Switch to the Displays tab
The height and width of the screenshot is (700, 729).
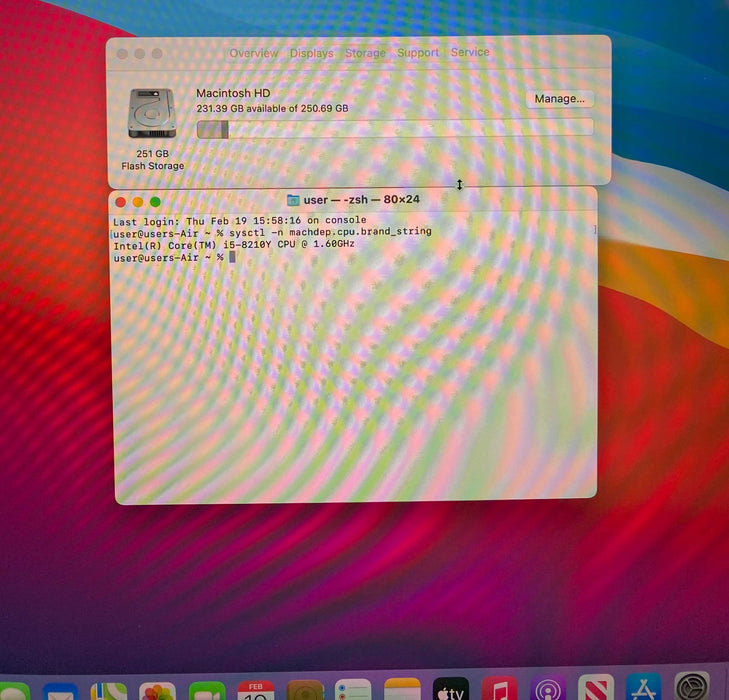311,53
